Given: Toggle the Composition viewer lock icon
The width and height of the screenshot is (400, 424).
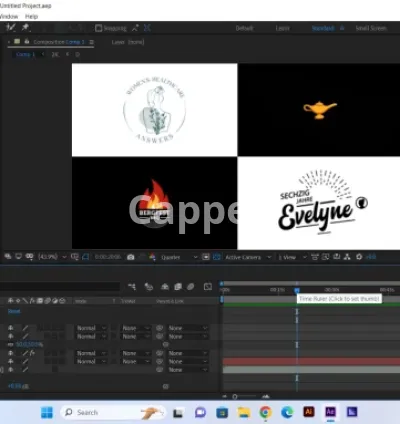Looking at the screenshot, I should pos(27,42).
